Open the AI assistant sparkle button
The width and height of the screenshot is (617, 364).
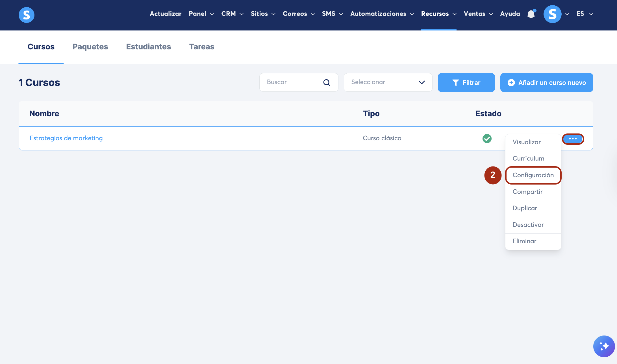(x=604, y=346)
